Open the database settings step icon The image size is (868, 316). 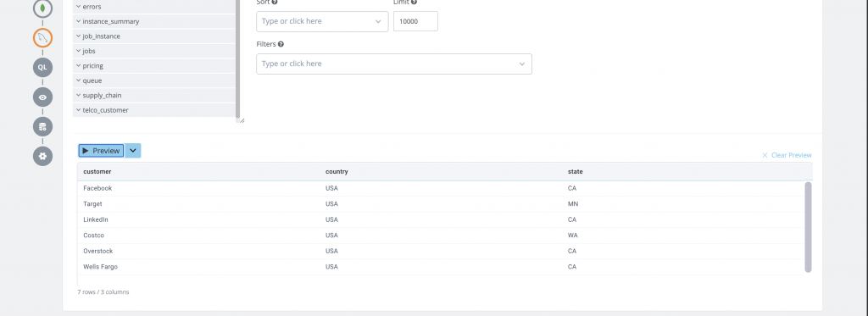coord(42,126)
